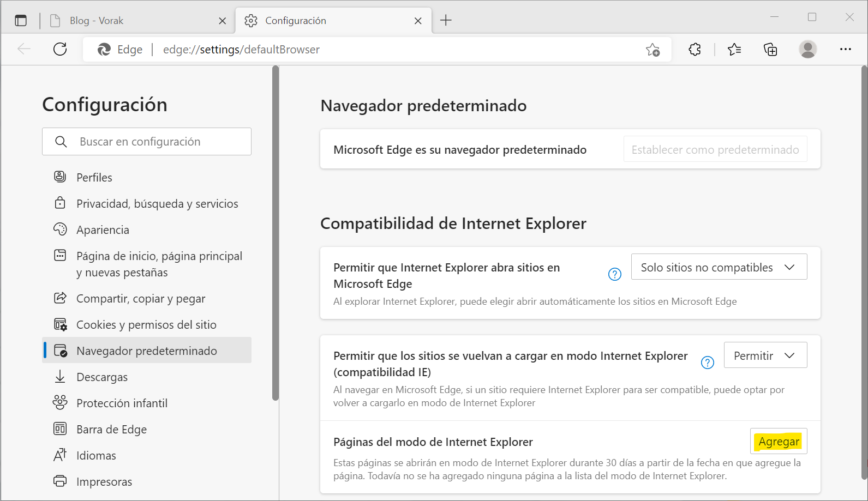Open a new tab with plus button

446,21
